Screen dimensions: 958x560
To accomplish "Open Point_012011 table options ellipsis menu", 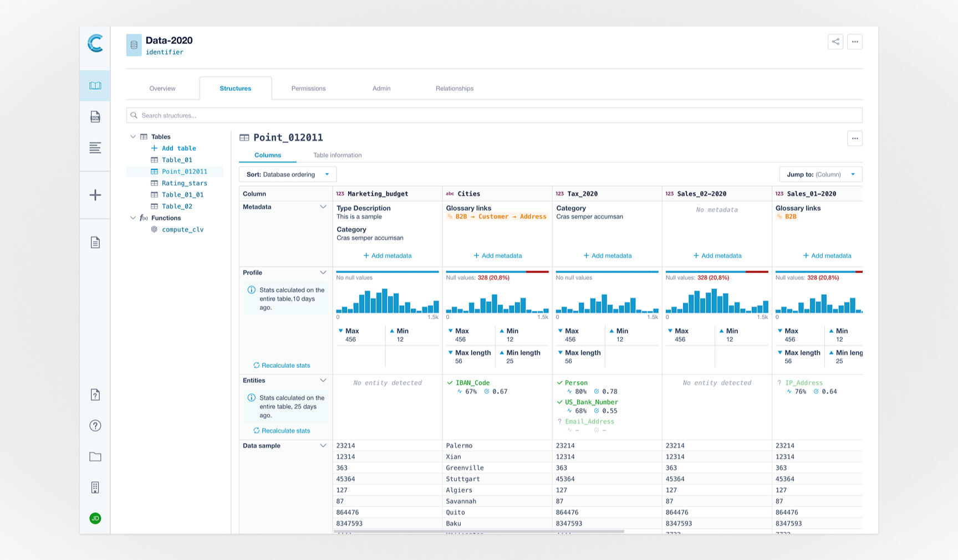I will 854,138.
